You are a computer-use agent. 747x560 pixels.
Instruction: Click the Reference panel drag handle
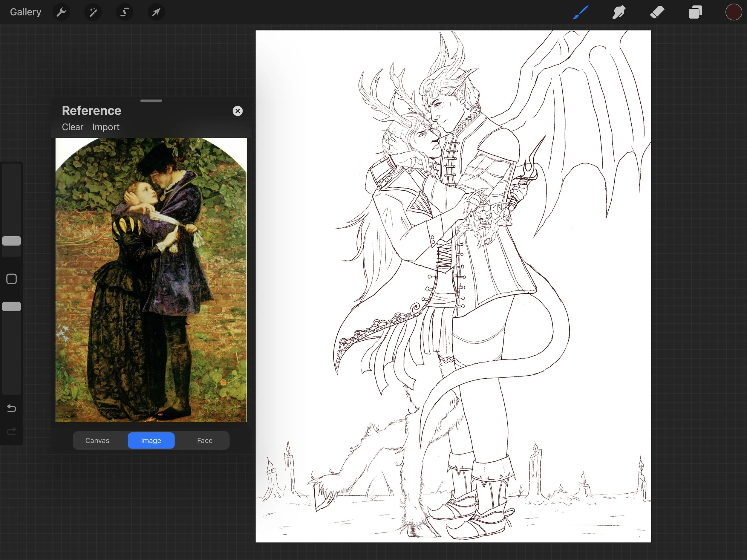click(x=151, y=101)
